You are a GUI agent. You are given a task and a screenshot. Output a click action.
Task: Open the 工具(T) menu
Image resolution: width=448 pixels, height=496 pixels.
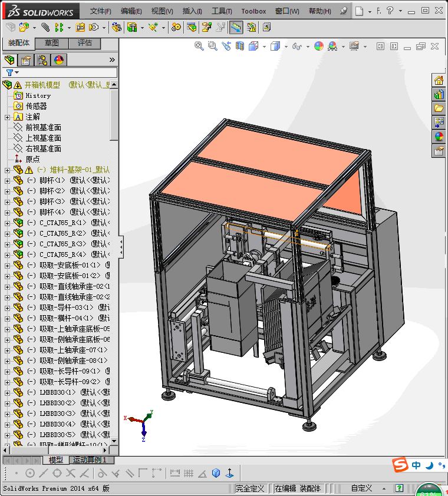[222, 11]
